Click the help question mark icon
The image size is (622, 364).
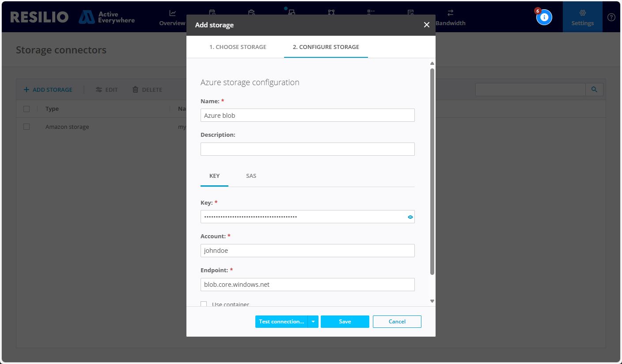click(x=611, y=17)
